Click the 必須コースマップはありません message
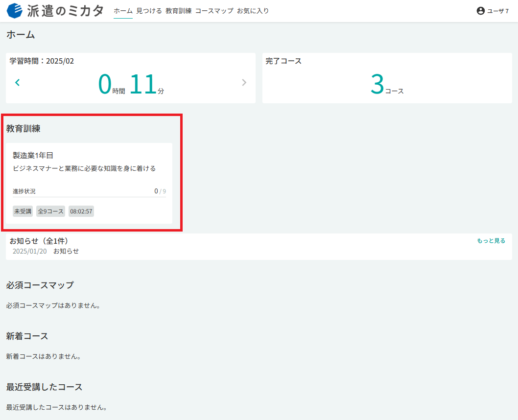 point(53,305)
